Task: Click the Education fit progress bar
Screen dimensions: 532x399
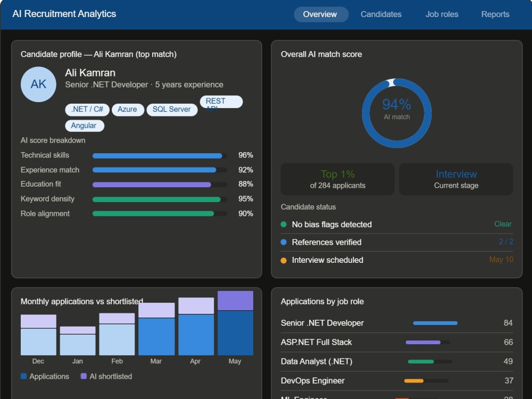Action: 160,185
